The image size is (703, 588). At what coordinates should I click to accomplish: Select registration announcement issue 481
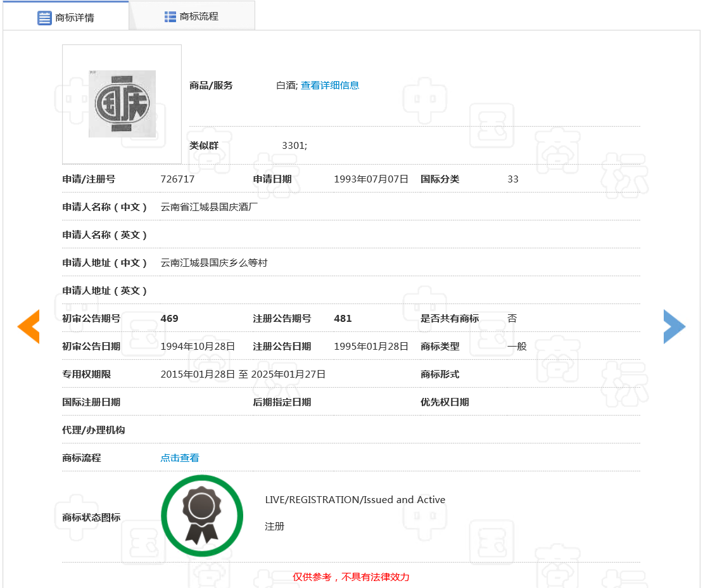click(x=343, y=319)
